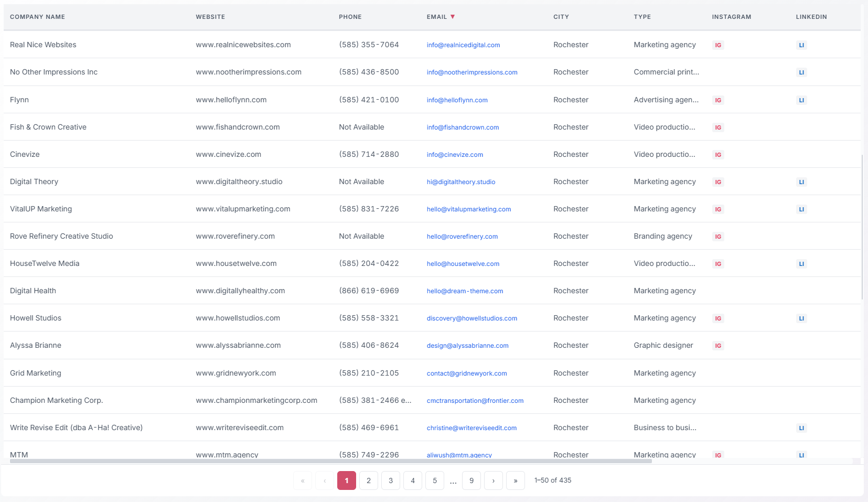Screen dimensions: 868x502
Task: Go to page 9 of results
Action: 471,480
